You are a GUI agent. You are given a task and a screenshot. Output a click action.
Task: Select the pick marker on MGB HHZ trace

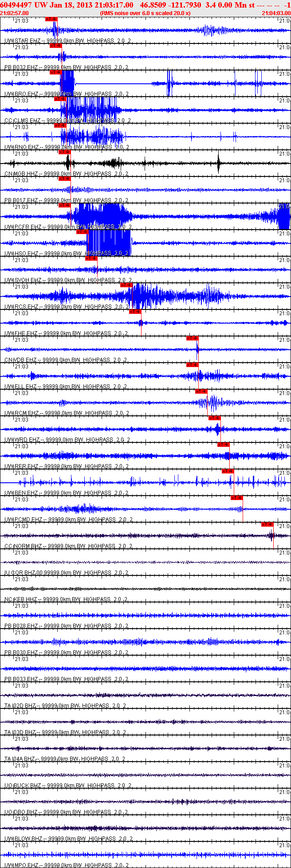(x=65, y=152)
